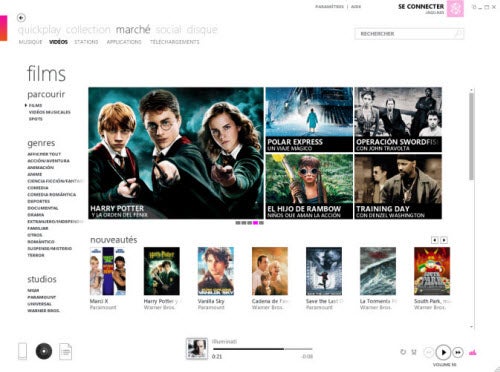
Task: Open the marché section
Action: click(x=133, y=30)
